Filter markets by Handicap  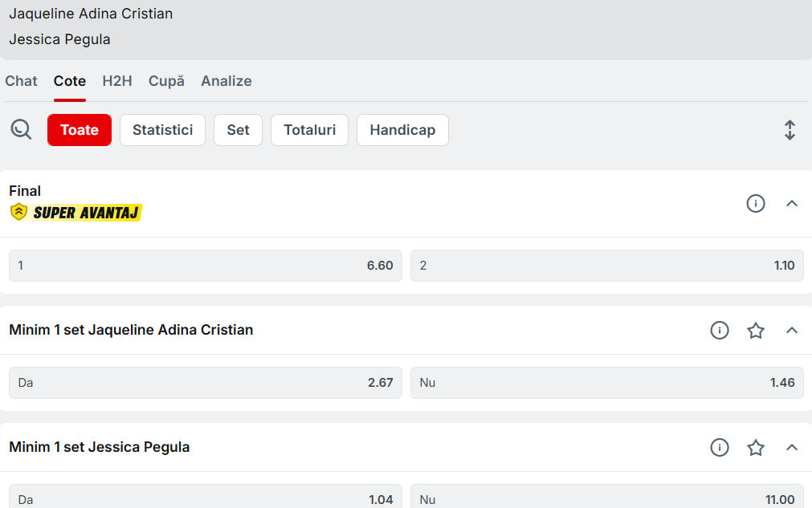402,130
